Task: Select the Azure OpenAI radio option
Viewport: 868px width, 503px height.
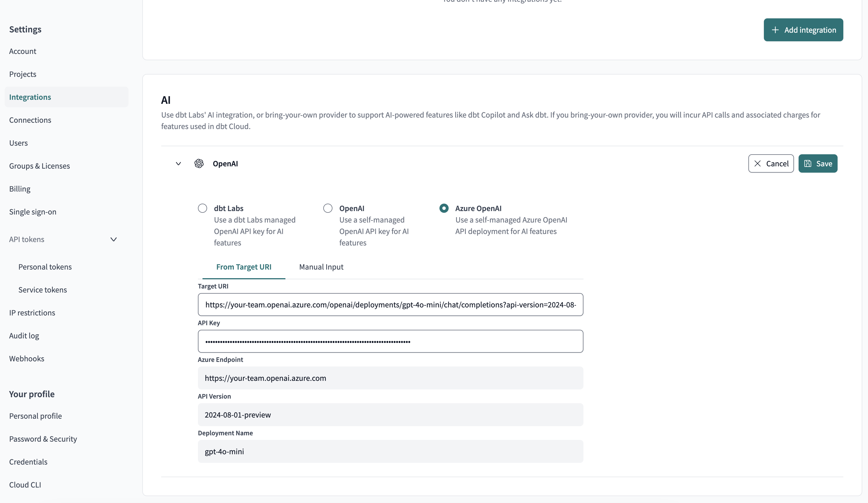Action: (x=444, y=208)
